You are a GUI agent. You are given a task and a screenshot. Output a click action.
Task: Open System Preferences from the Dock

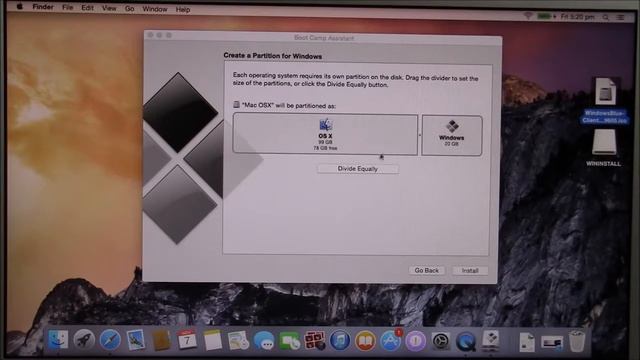pos(441,341)
